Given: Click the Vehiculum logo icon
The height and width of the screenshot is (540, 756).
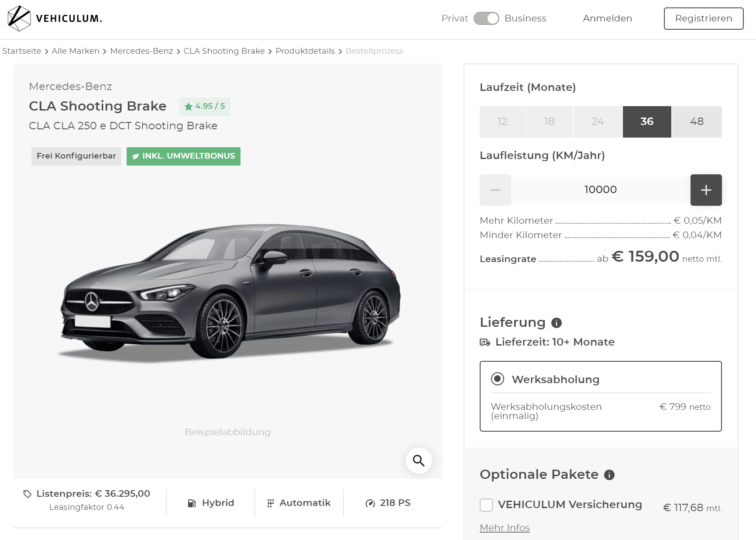Looking at the screenshot, I should 19,18.
